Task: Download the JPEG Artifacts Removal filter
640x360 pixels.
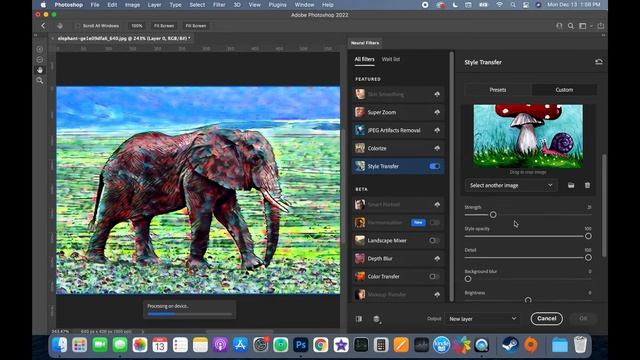Action: point(437,130)
